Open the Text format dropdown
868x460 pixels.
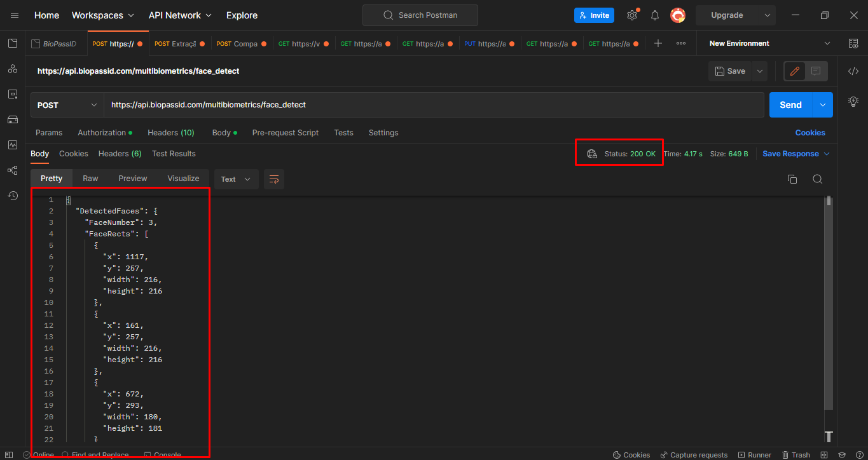coord(237,179)
